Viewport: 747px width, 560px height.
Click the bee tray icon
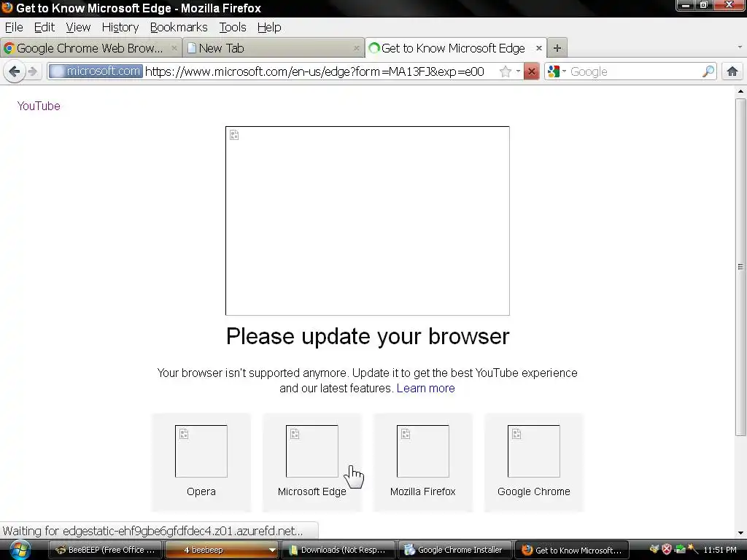[654, 550]
